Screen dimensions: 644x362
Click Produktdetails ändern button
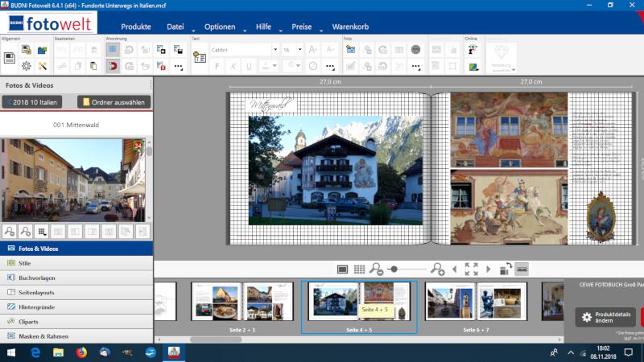pyautogui.click(x=605, y=317)
